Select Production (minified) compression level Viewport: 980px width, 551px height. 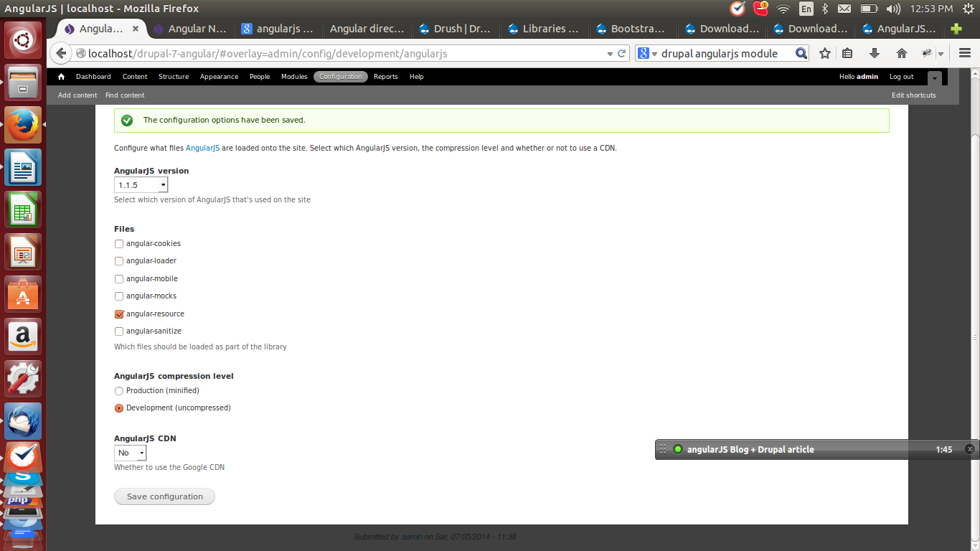tap(119, 391)
